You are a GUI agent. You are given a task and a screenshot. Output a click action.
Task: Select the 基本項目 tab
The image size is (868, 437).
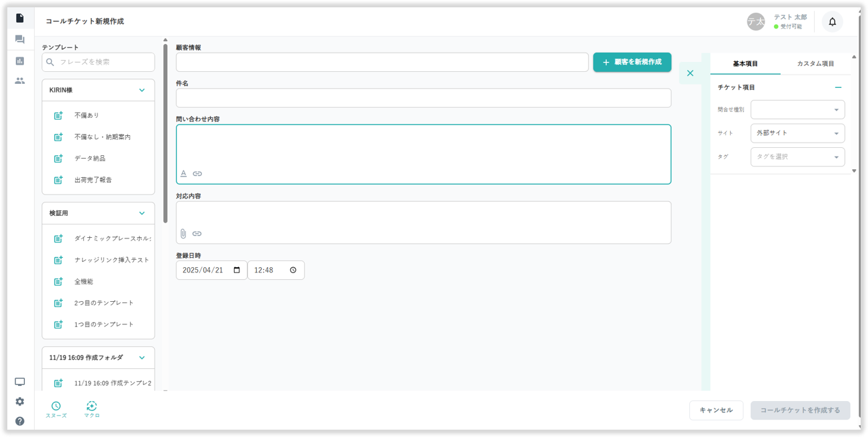(745, 64)
